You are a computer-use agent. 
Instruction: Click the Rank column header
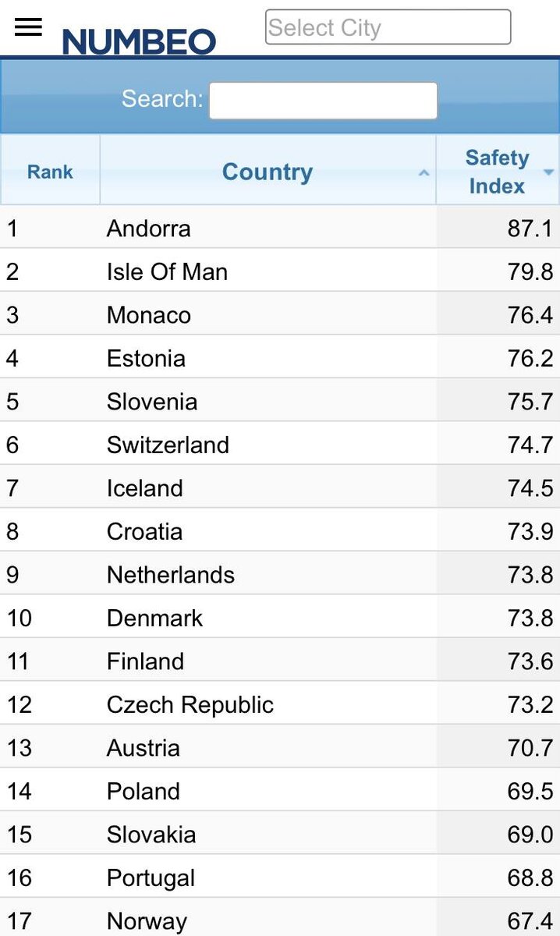(50, 172)
